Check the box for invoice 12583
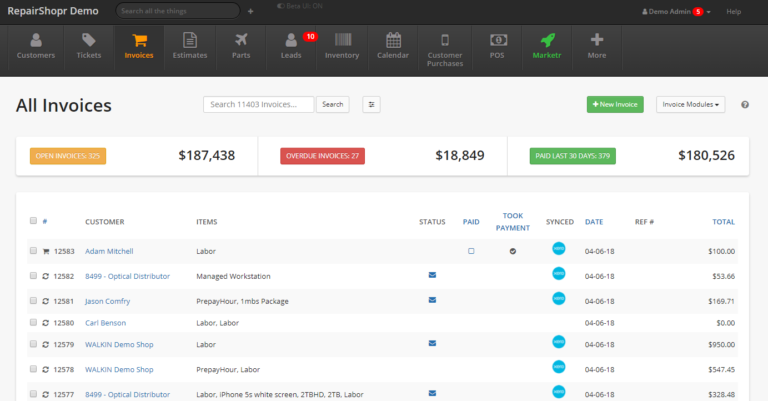This screenshot has height=401, width=768. coord(33,251)
